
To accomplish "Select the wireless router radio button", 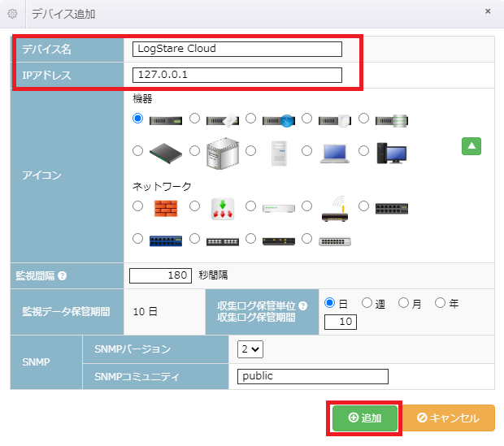I will point(307,206).
